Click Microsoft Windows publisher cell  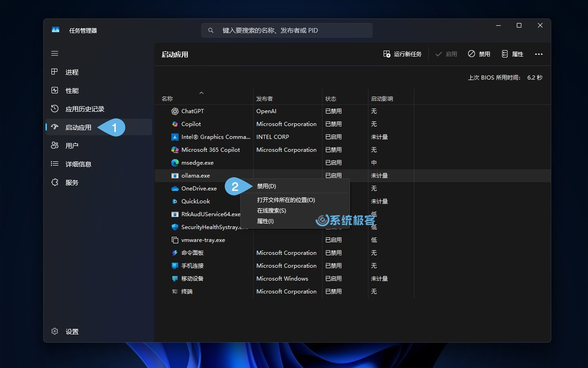(x=282, y=279)
